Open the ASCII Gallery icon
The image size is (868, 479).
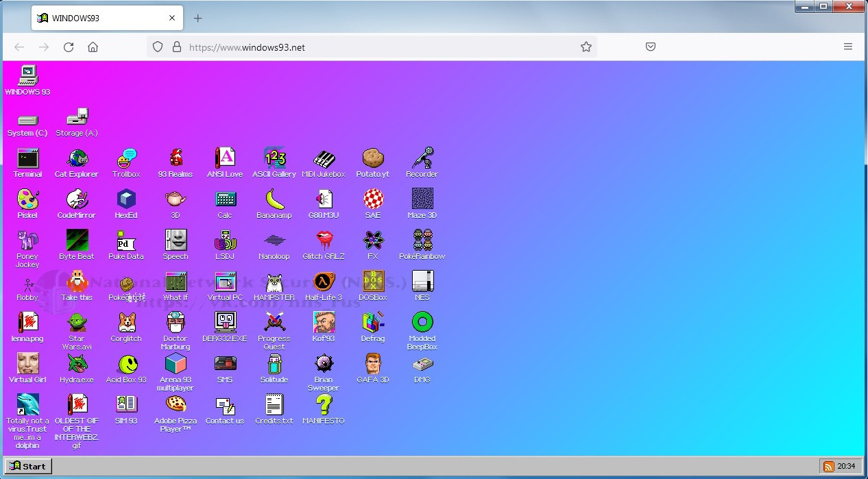274,158
